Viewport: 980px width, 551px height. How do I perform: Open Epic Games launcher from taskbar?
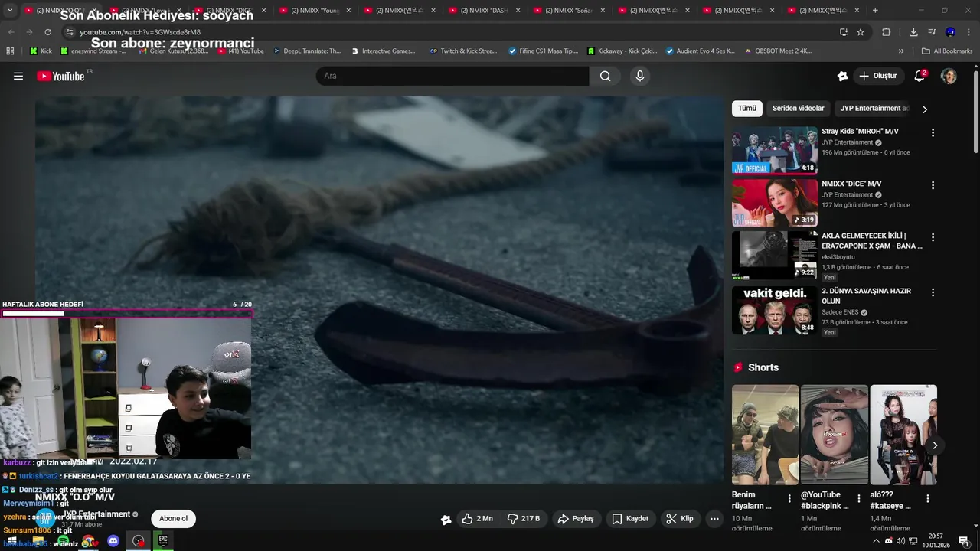click(163, 541)
